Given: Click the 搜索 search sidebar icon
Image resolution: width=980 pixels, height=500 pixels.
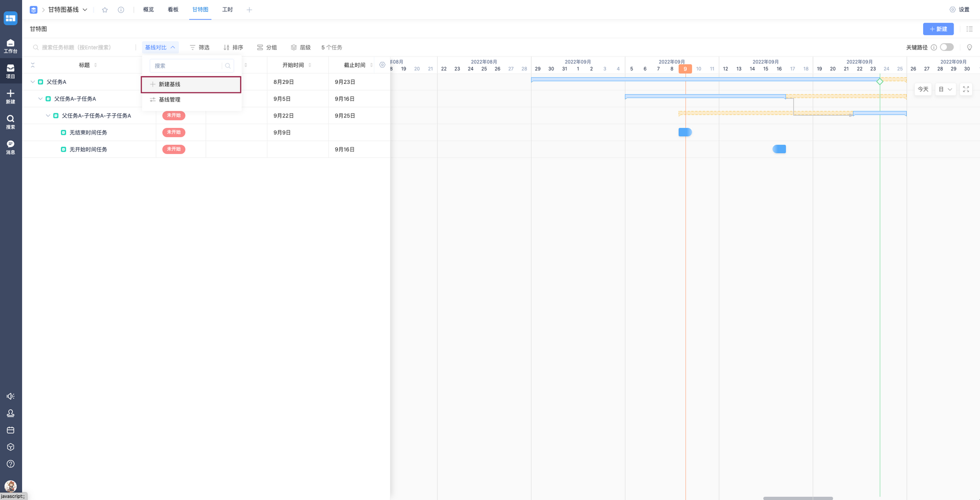Looking at the screenshot, I should (10, 122).
